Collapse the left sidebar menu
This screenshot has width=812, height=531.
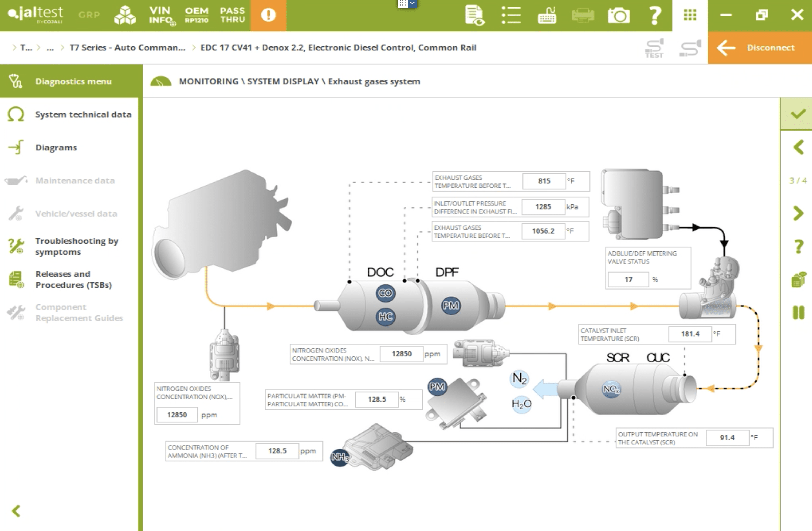pyautogui.click(x=16, y=511)
